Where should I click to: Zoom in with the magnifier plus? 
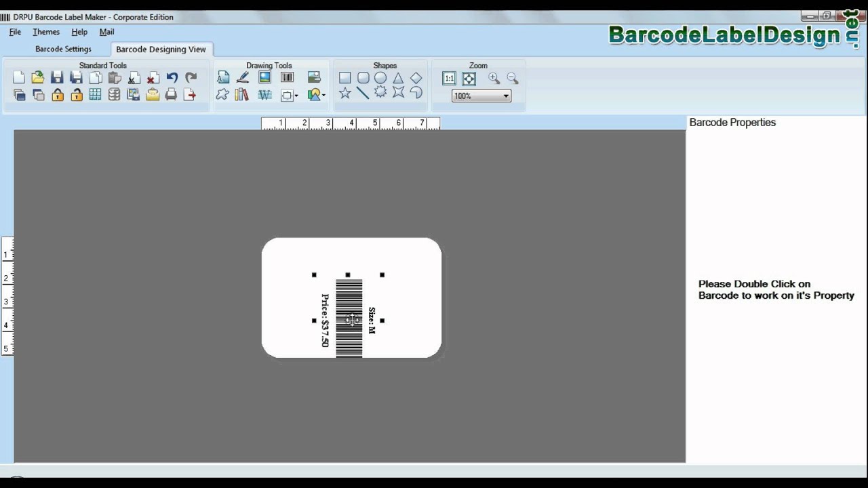[x=494, y=79]
